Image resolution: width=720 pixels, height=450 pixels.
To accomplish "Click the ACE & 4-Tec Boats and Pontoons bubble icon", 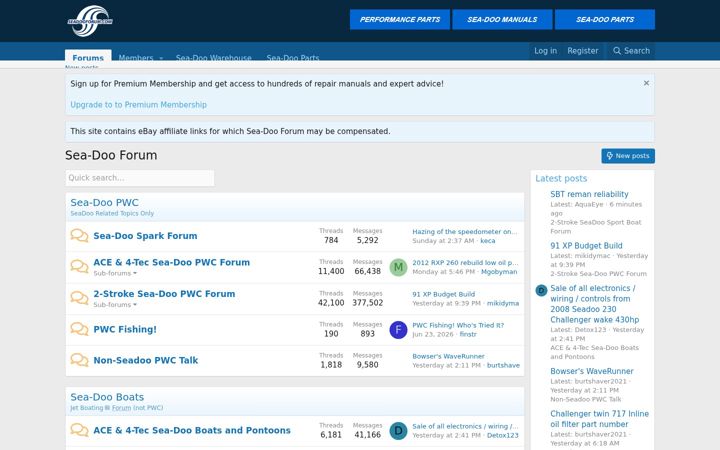I will pos(79,430).
